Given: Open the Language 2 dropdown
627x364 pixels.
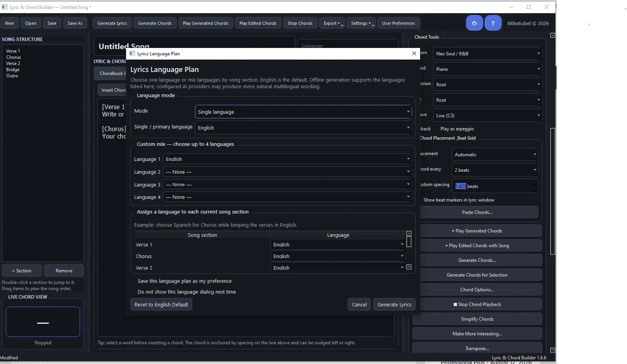Looking at the screenshot, I should click(x=287, y=172).
